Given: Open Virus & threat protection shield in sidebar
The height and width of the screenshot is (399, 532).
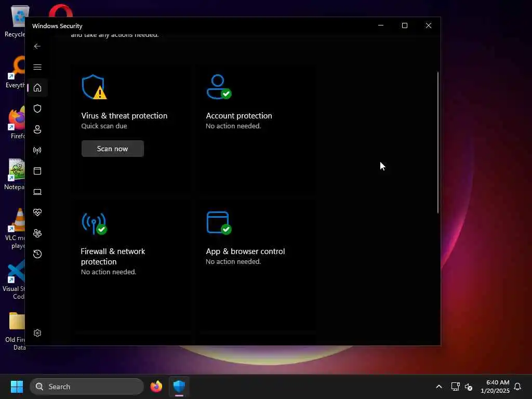Looking at the screenshot, I should pos(37,109).
